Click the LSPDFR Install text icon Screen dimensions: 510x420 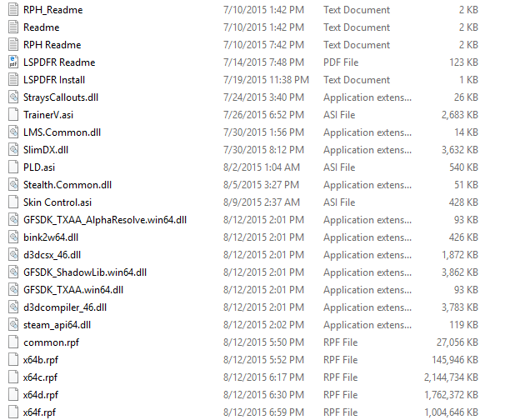click(13, 80)
